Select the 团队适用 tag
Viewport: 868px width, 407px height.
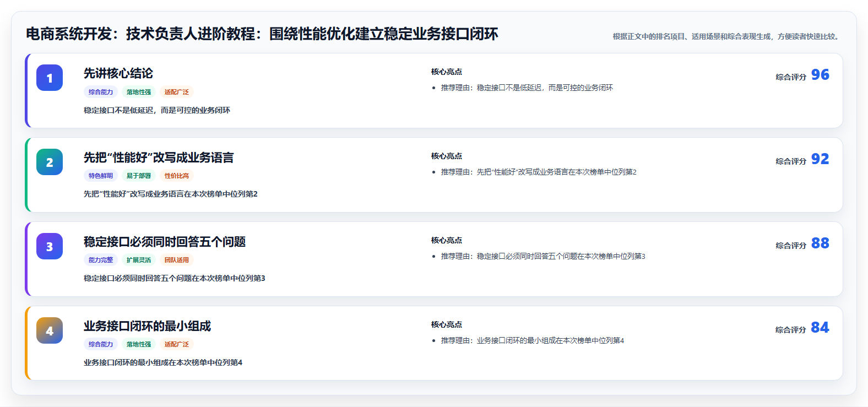[x=177, y=260]
